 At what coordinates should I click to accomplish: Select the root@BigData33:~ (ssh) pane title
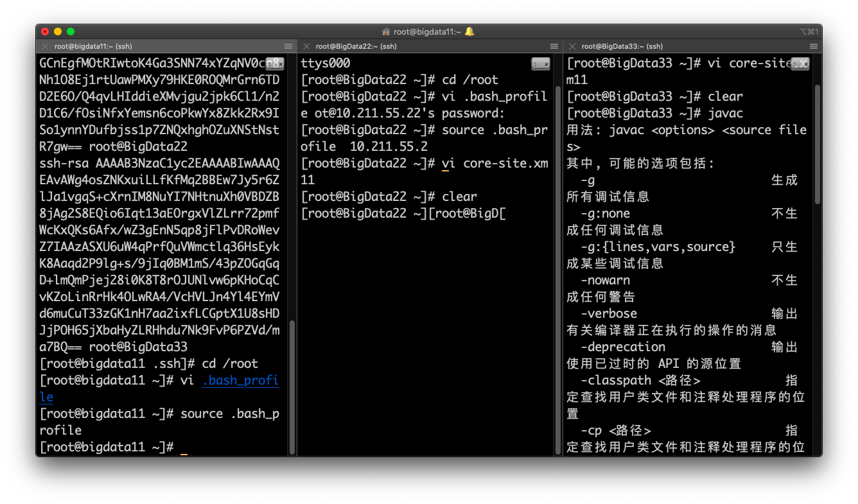(x=622, y=46)
